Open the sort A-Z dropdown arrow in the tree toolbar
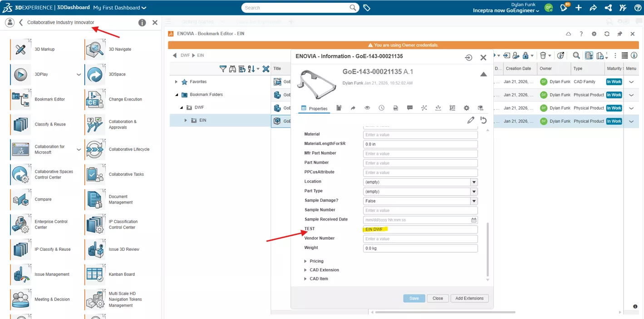This screenshot has height=319, width=644. click(x=258, y=69)
